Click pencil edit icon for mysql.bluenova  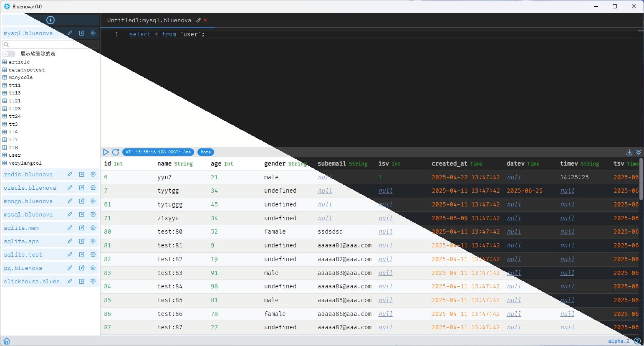[70, 33]
